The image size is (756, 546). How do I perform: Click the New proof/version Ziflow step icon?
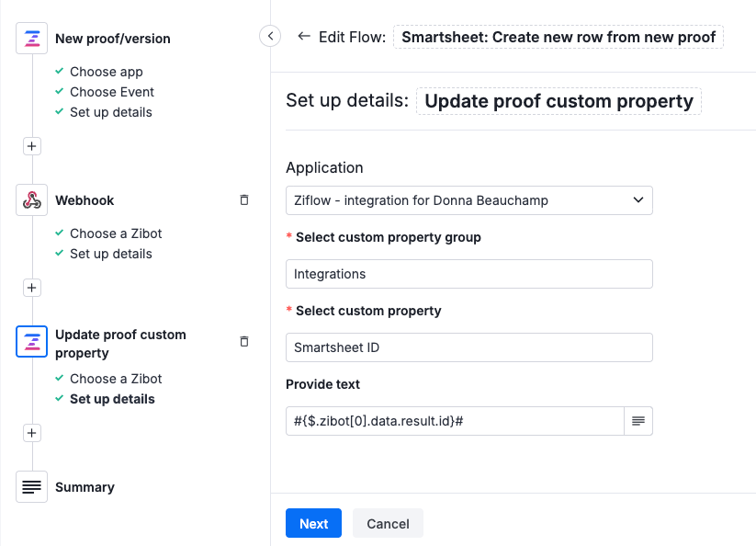click(x=31, y=38)
